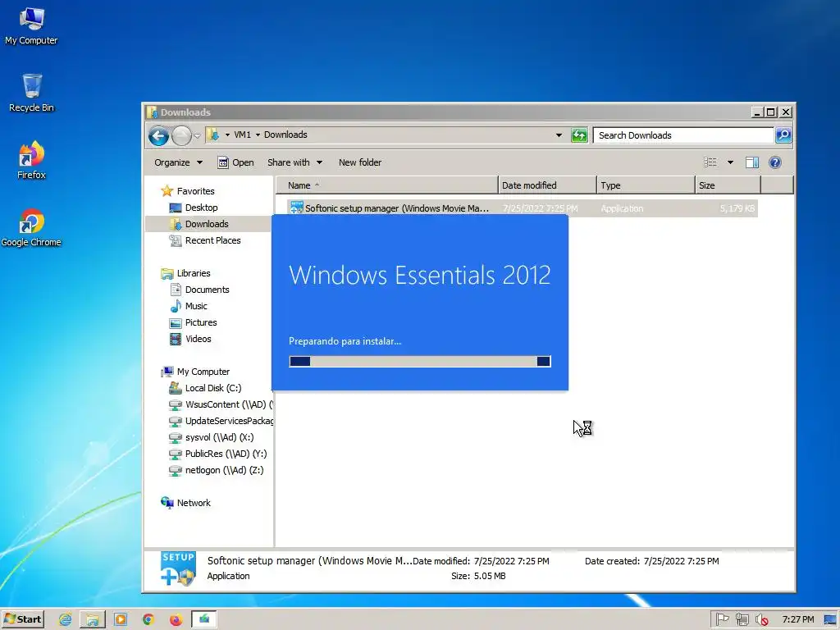This screenshot has height=630, width=840.
Task: Click the muted volume tray icon
Action: click(762, 620)
